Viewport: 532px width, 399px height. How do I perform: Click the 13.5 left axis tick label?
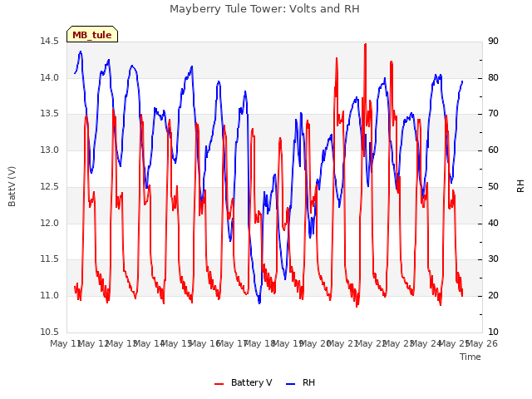50,114
